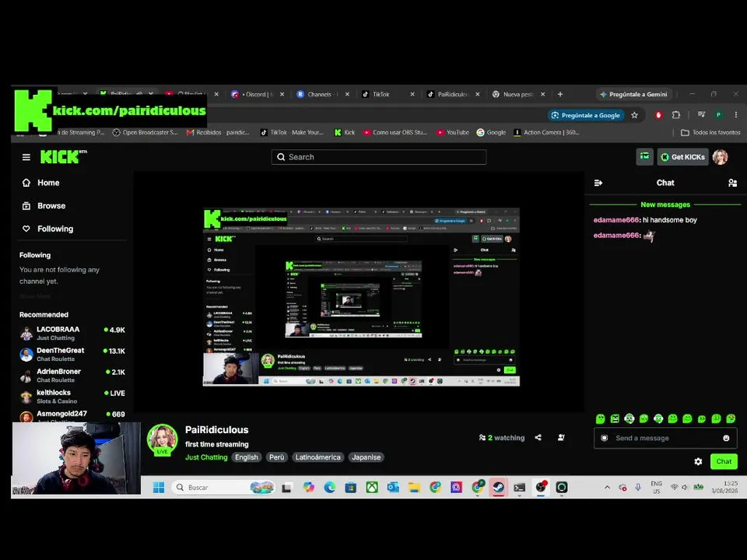This screenshot has height=560, width=747.
Task: Open LACOBRAAA recommended channel
Action: pyautogui.click(x=72, y=334)
